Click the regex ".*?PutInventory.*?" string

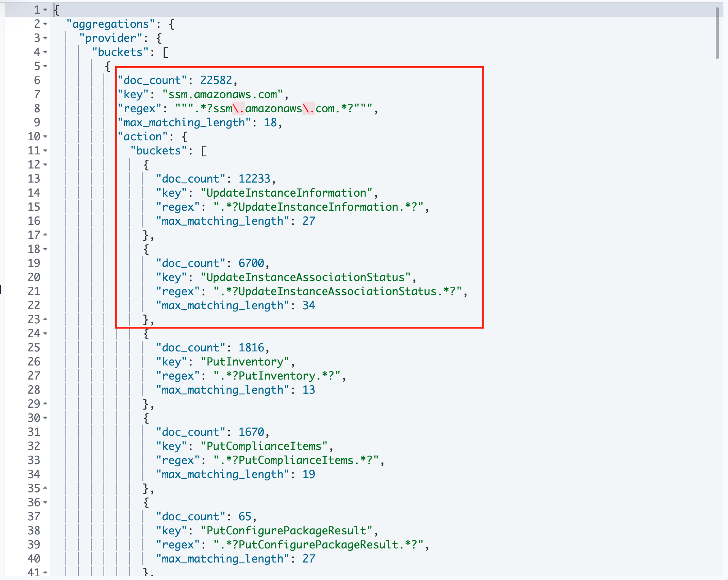tap(277, 376)
